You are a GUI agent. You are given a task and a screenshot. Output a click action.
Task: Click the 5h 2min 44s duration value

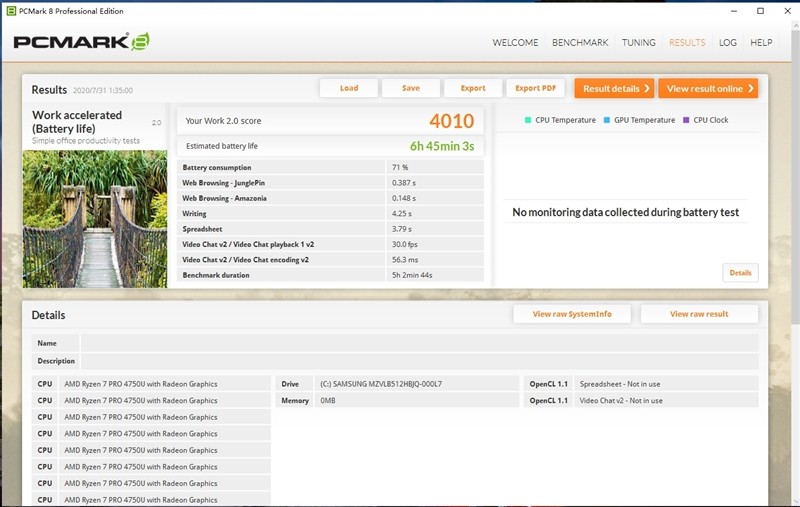pos(412,275)
